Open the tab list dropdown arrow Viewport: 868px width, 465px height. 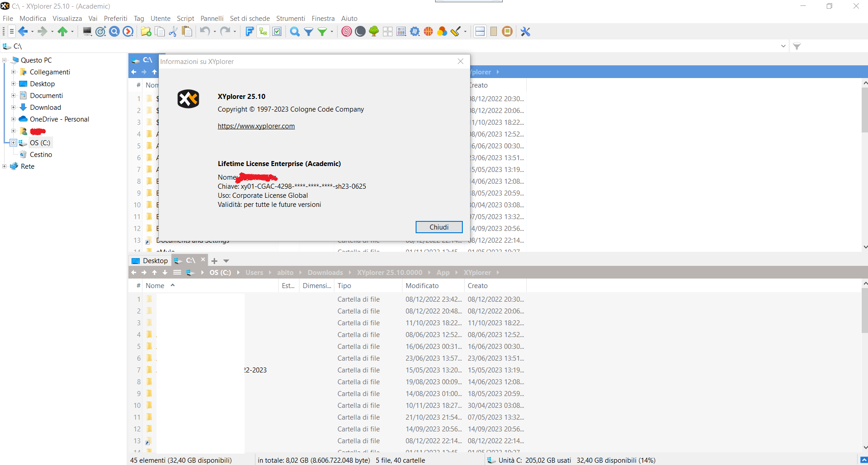[x=226, y=261]
